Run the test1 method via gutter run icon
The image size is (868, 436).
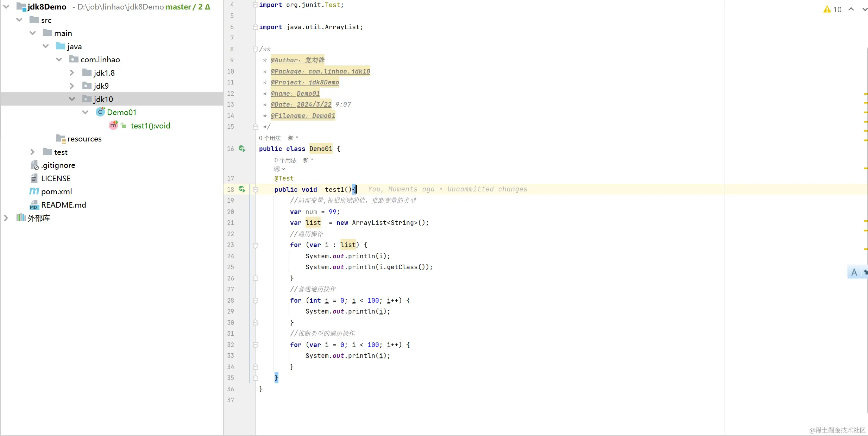coord(242,189)
